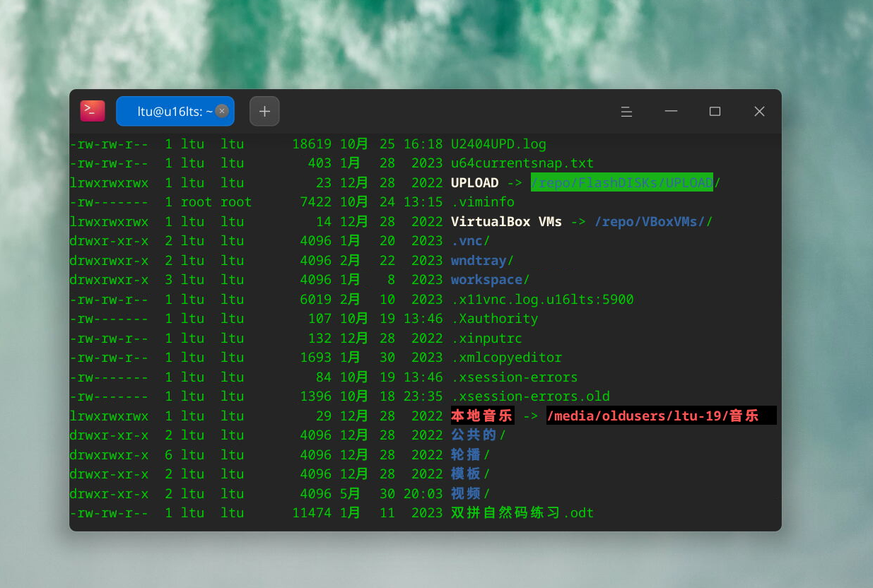Viewport: 873px width, 588px height.
Task: Maximize the terminal window
Action: pos(715,111)
